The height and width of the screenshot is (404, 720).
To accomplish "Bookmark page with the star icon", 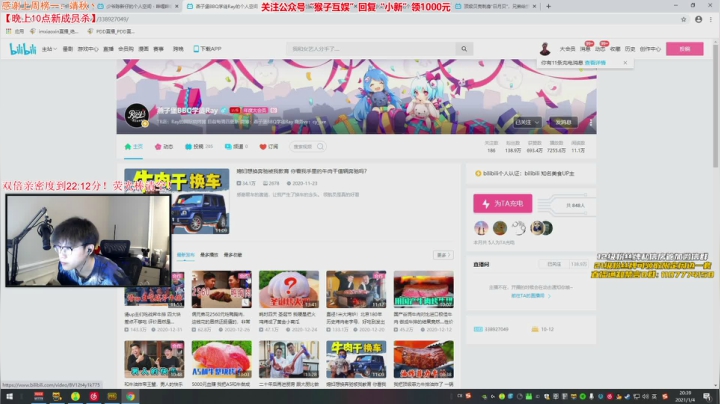I will click(683, 19).
